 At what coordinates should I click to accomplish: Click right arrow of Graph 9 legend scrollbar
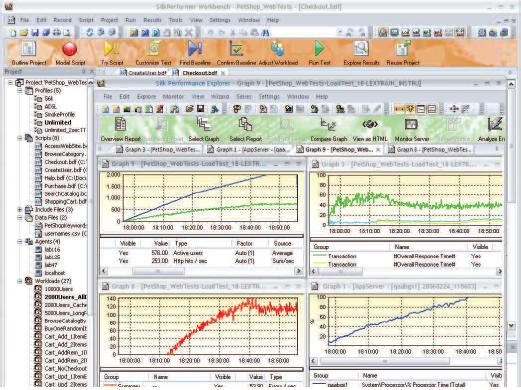click(x=299, y=271)
